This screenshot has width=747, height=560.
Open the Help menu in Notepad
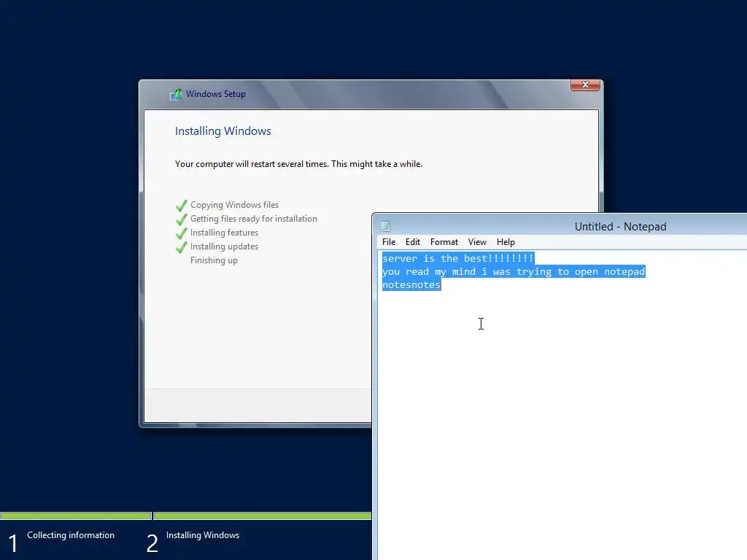(x=506, y=242)
